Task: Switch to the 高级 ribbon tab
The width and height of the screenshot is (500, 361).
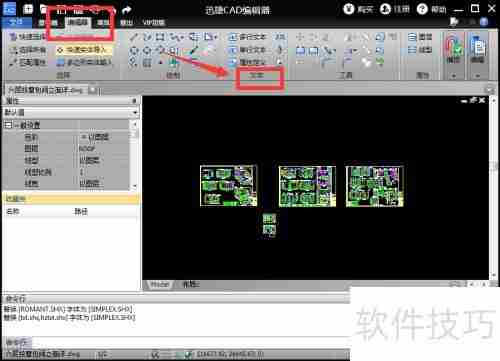Action: click(x=103, y=23)
